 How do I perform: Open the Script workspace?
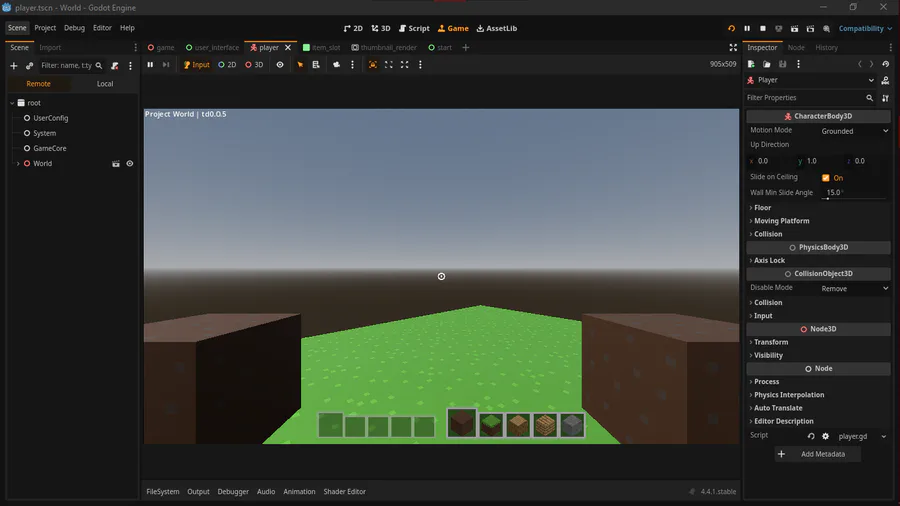point(414,28)
